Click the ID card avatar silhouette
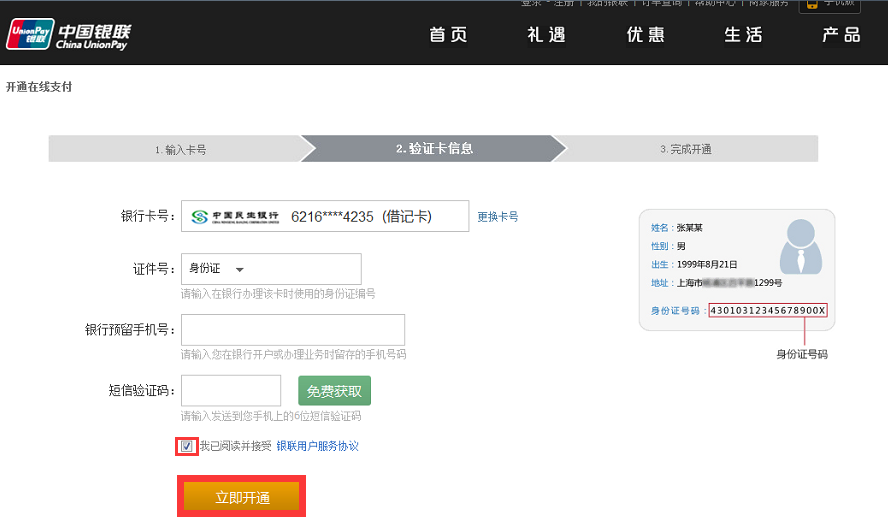Image resolution: width=888 pixels, height=521 pixels. click(803, 245)
